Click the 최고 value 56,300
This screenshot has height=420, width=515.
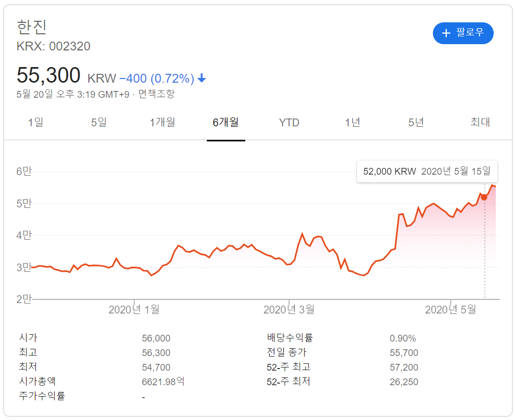pyautogui.click(x=156, y=352)
